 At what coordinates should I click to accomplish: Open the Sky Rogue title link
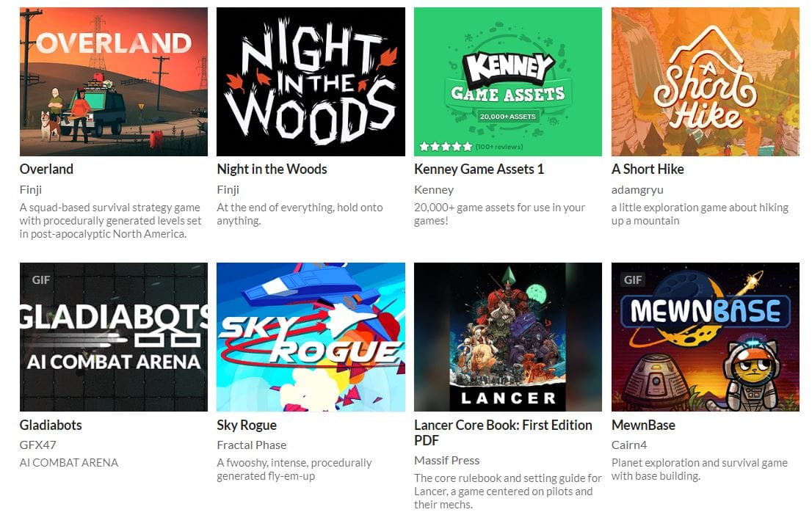point(247,425)
